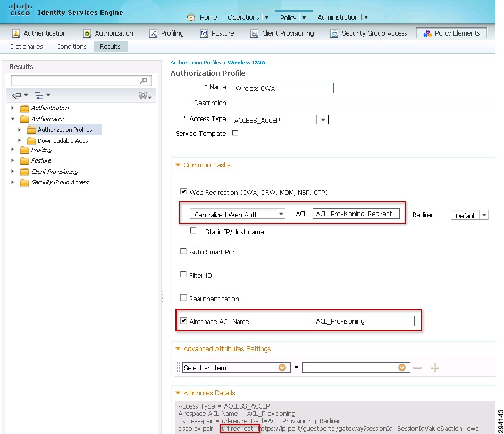Enable Static IP/Host name checkbox
Image resolution: width=504 pixels, height=434 pixels.
click(193, 231)
